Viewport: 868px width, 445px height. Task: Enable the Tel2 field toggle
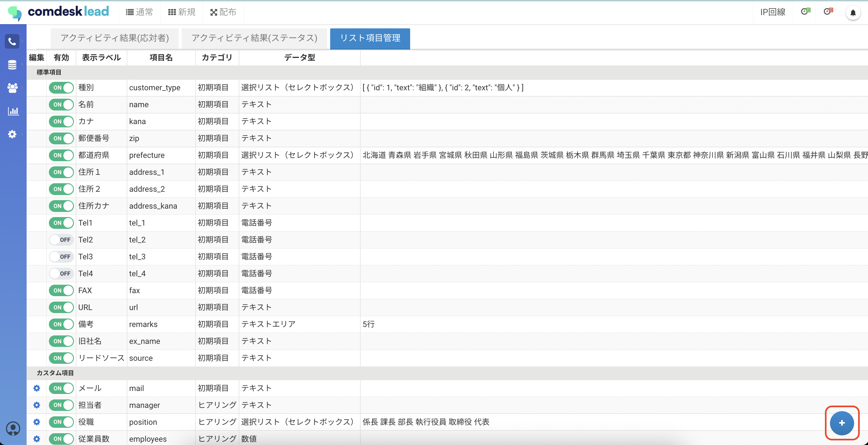pyautogui.click(x=61, y=240)
